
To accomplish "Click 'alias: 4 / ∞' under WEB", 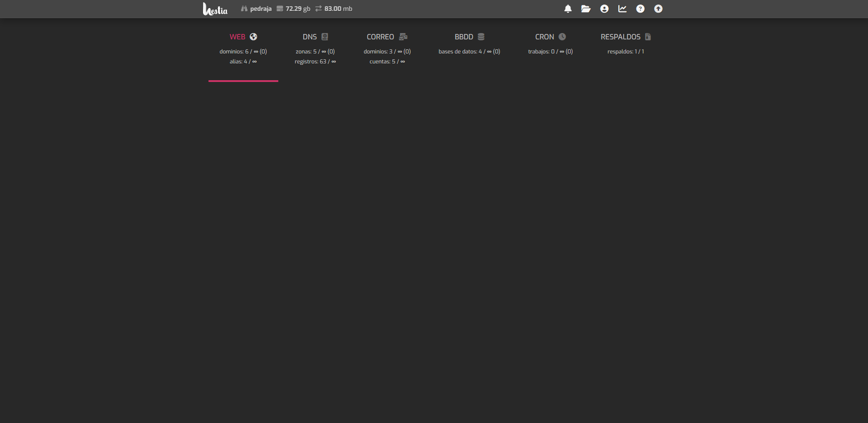I will (x=243, y=62).
